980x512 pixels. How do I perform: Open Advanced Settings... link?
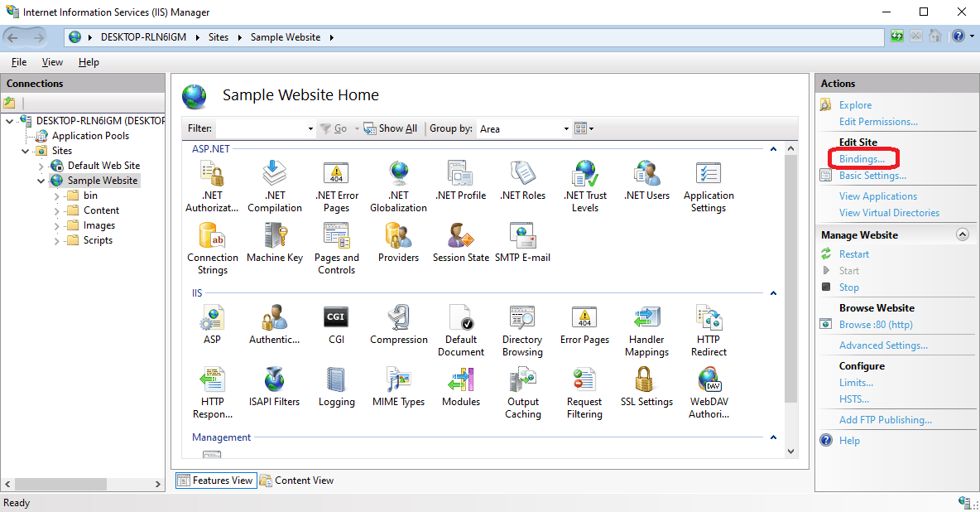pos(883,345)
